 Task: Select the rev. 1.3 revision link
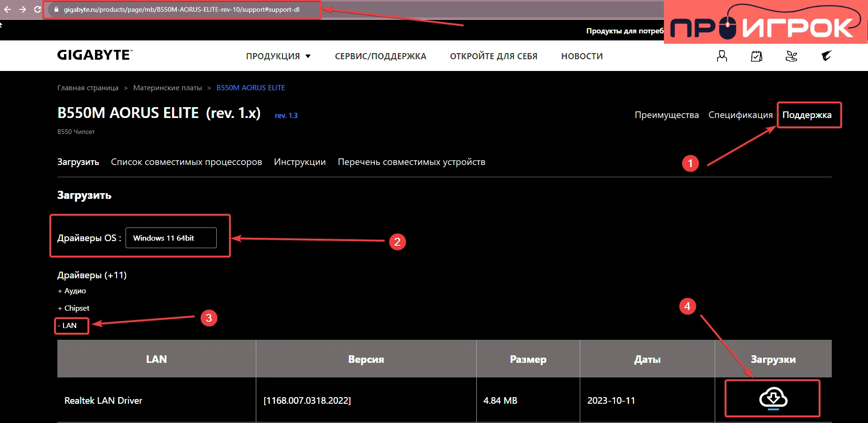(x=286, y=115)
